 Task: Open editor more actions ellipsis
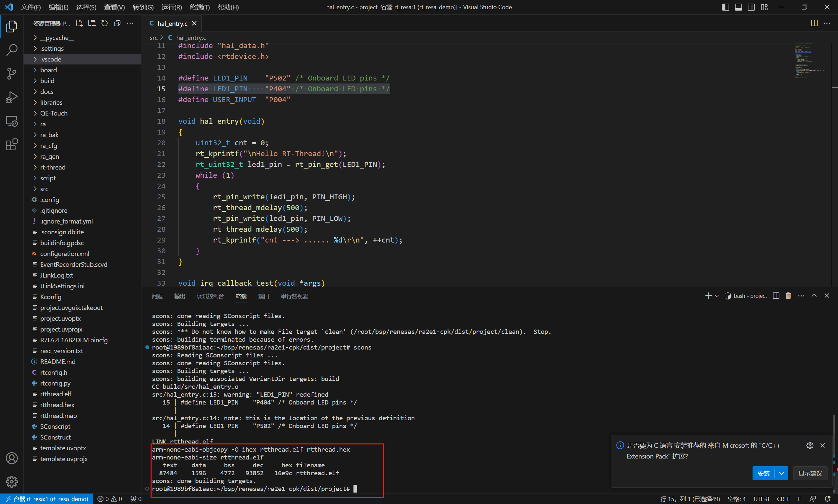(x=827, y=23)
